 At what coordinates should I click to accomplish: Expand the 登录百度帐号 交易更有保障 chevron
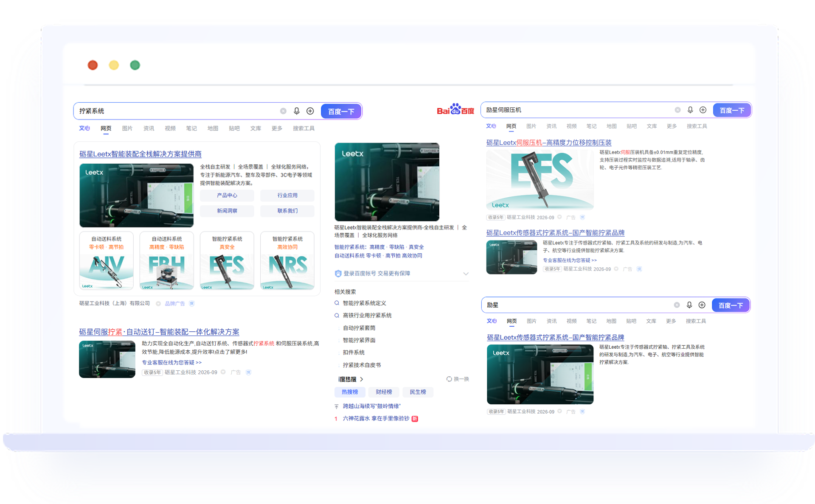click(466, 274)
